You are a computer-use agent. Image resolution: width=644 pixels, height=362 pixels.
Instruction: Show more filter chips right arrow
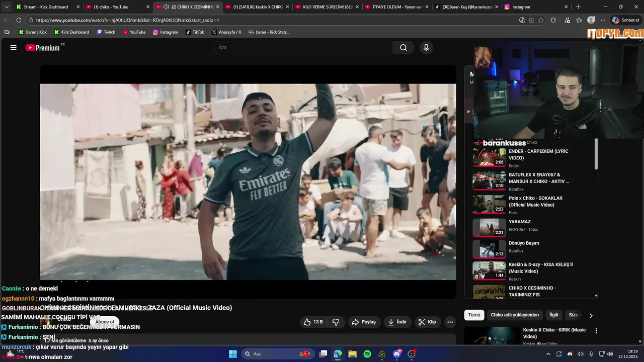click(x=591, y=315)
